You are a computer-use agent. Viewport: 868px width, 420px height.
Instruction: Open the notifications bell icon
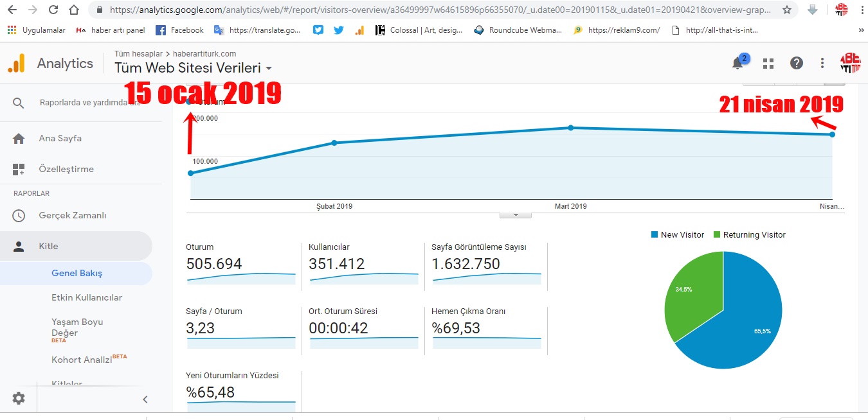(738, 63)
